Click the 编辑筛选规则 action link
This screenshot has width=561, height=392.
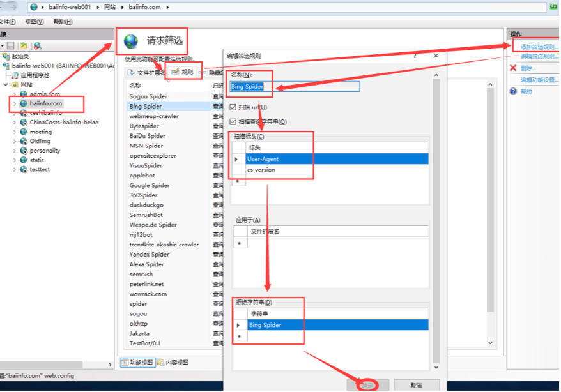[x=539, y=56]
